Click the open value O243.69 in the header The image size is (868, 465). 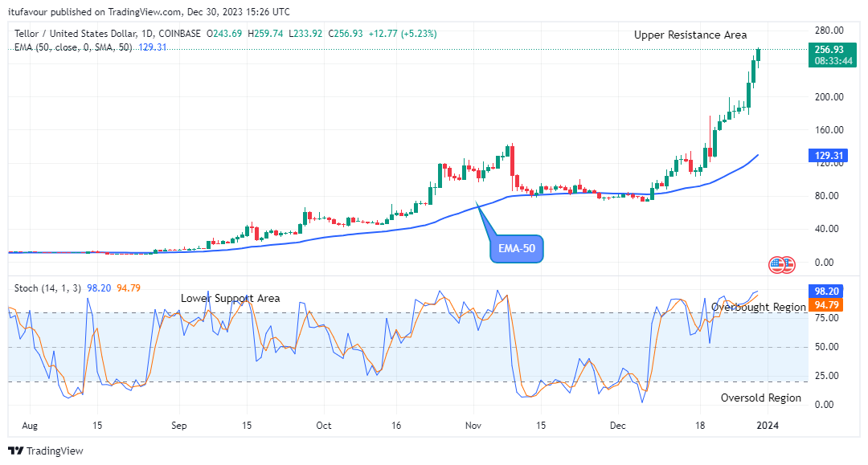[x=224, y=34]
